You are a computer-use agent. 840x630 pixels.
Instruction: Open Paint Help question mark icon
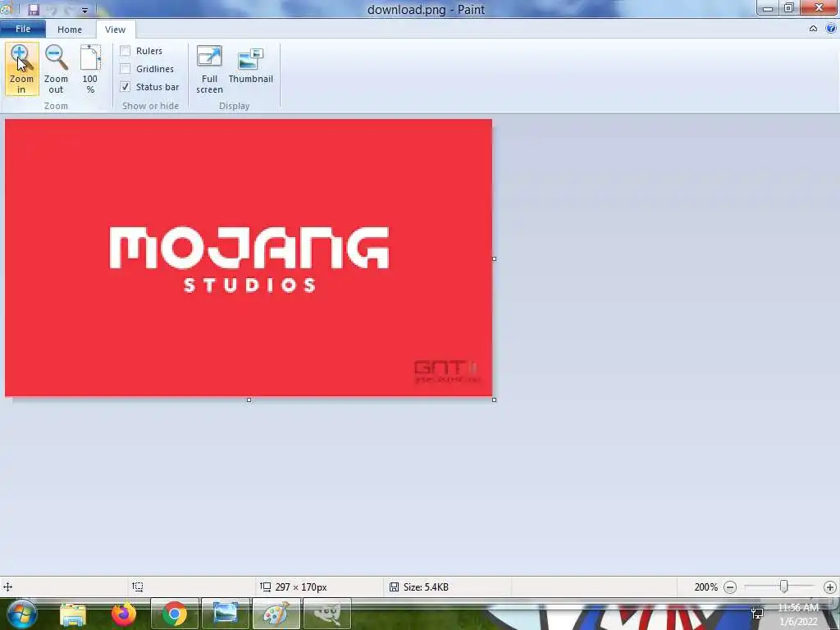[831, 29]
